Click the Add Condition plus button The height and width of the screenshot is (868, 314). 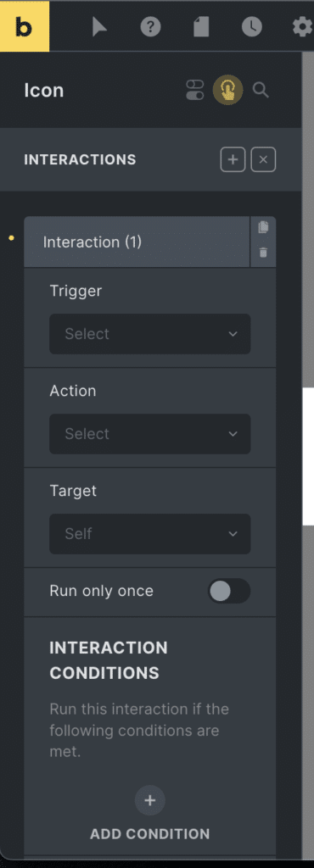coord(150,800)
